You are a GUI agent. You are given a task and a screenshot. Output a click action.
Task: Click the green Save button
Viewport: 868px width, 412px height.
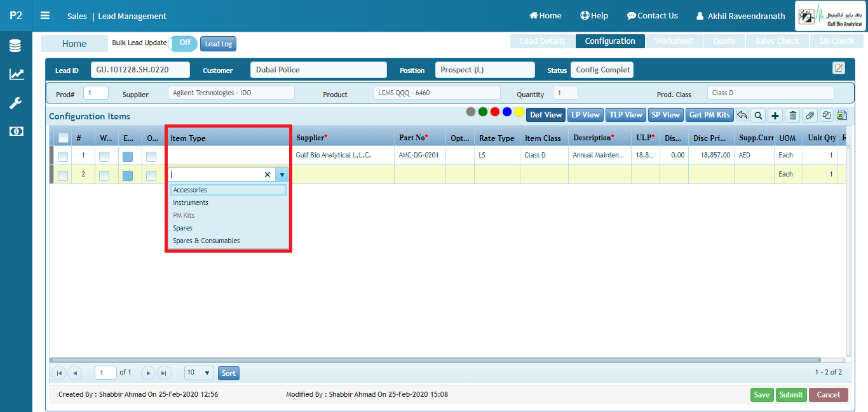pos(761,395)
